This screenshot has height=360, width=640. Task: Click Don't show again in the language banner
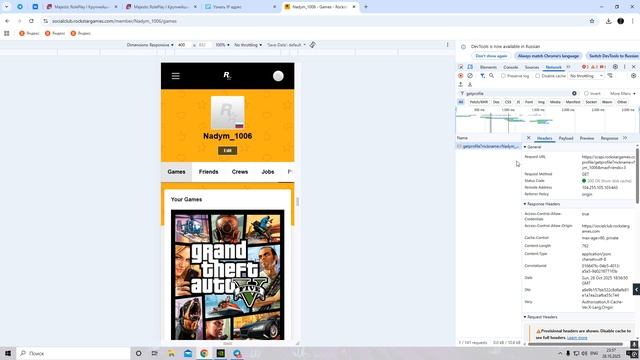click(491, 56)
